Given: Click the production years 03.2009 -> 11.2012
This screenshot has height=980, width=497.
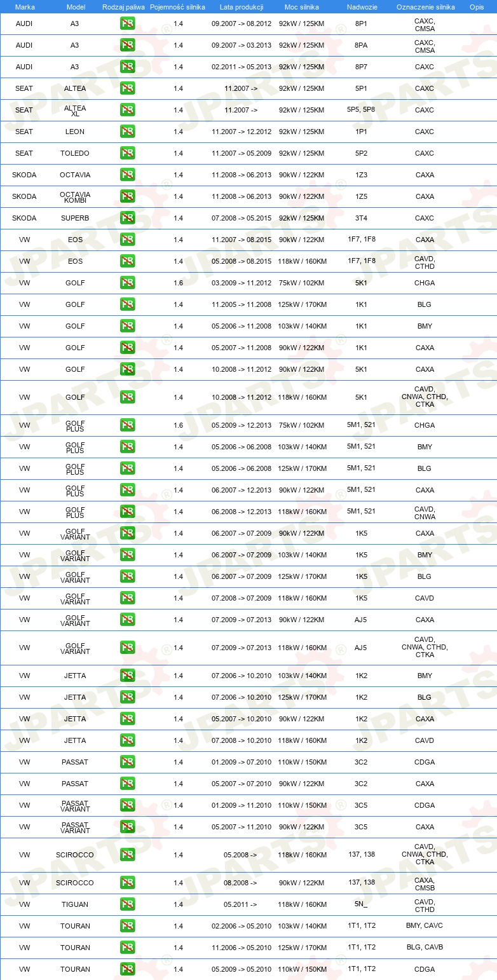Looking at the screenshot, I should click(x=242, y=283).
